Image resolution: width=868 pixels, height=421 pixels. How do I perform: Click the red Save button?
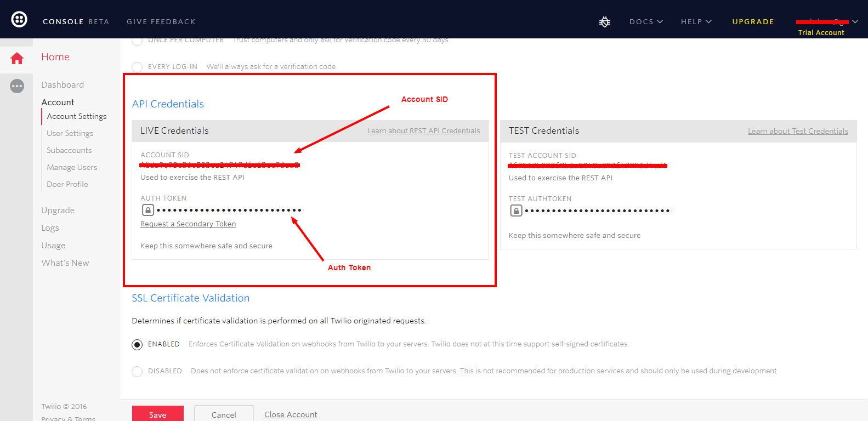click(158, 414)
